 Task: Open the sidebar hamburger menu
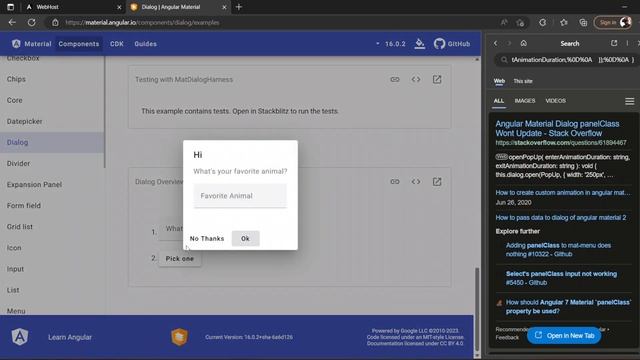(x=629, y=101)
